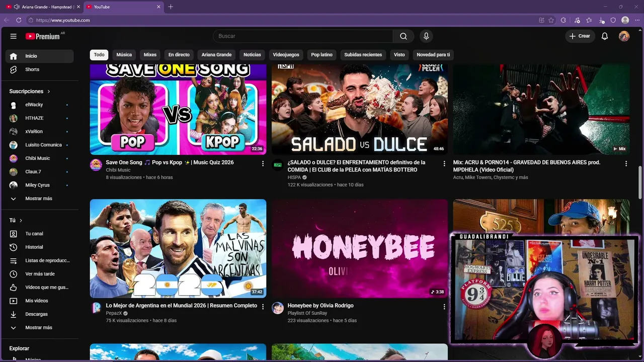Play the Honeybee video thumbnail
Viewport: 644px width, 362px height.
360,248
